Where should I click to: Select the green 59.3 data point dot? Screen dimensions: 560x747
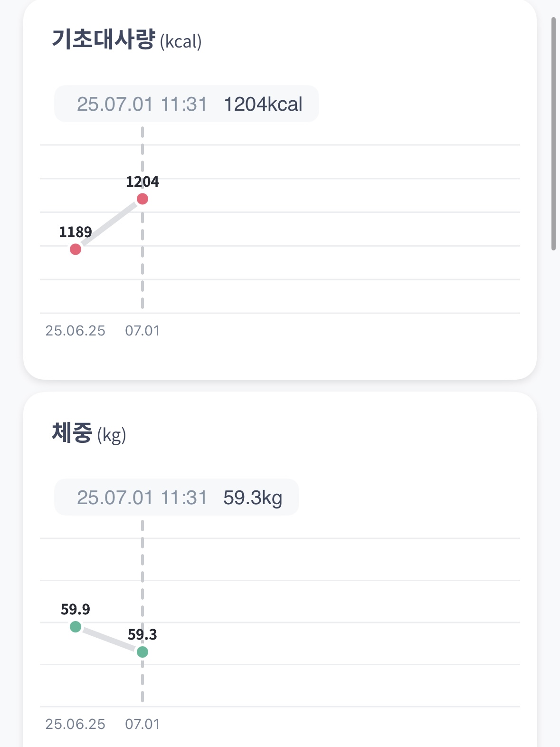142,652
